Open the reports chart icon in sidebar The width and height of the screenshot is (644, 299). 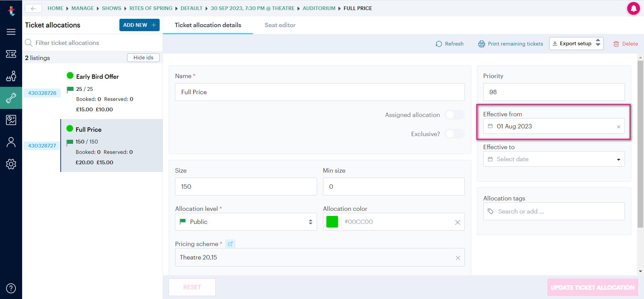pos(11,120)
